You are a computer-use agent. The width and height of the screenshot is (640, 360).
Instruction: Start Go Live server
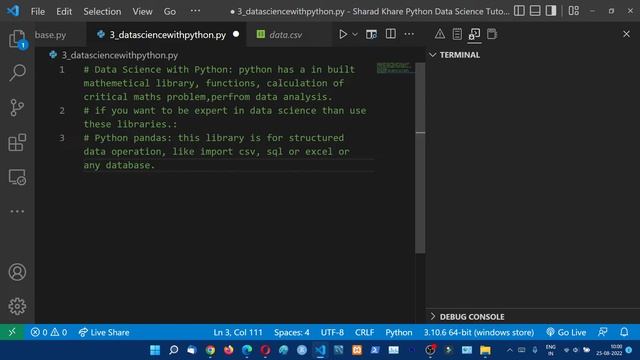tap(566, 332)
